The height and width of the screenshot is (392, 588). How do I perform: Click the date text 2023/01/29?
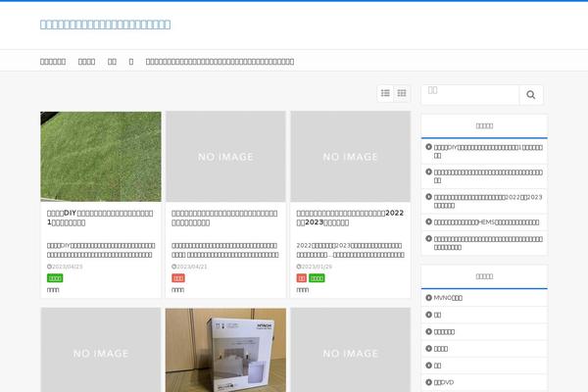click(317, 267)
